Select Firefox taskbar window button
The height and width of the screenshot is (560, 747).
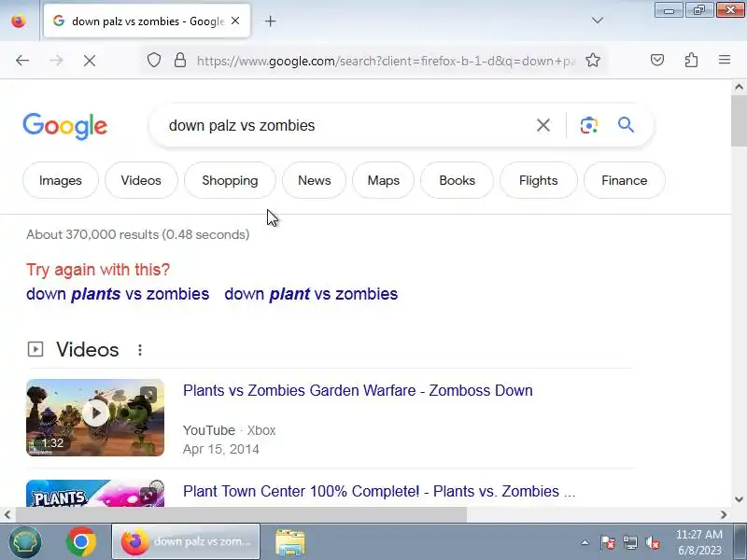coord(186,542)
